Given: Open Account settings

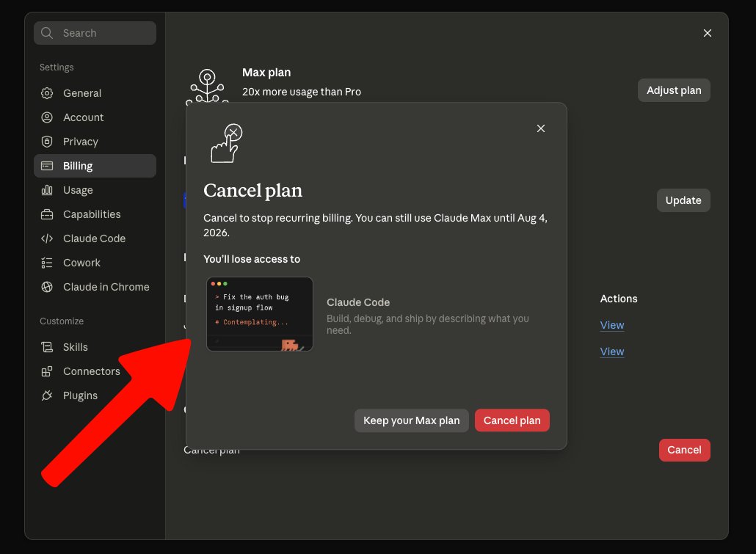Looking at the screenshot, I should click(95, 117).
